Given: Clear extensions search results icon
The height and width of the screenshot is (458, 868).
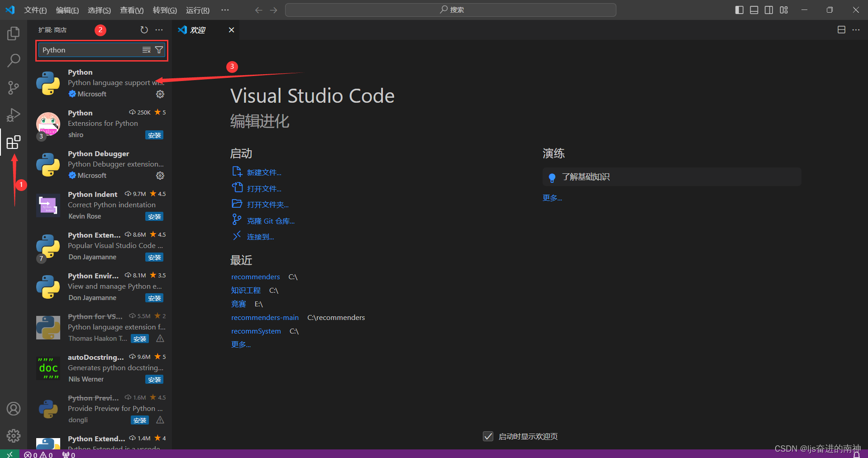Looking at the screenshot, I should (x=146, y=50).
